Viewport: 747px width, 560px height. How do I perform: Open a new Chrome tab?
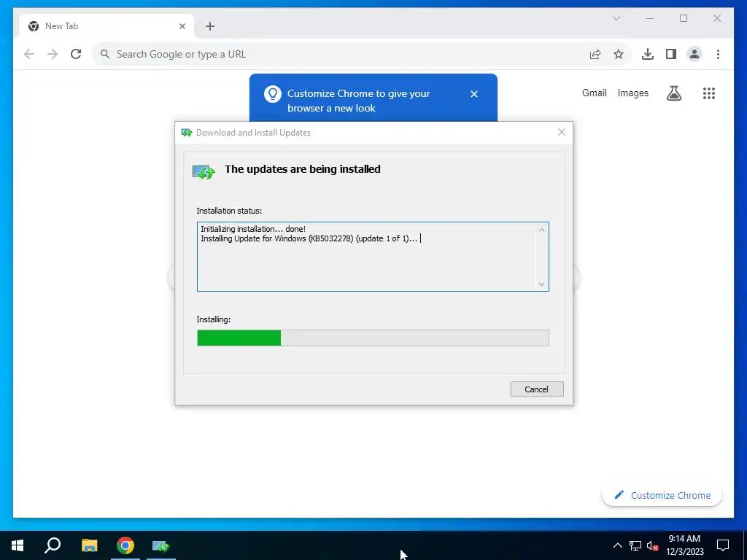coord(210,26)
